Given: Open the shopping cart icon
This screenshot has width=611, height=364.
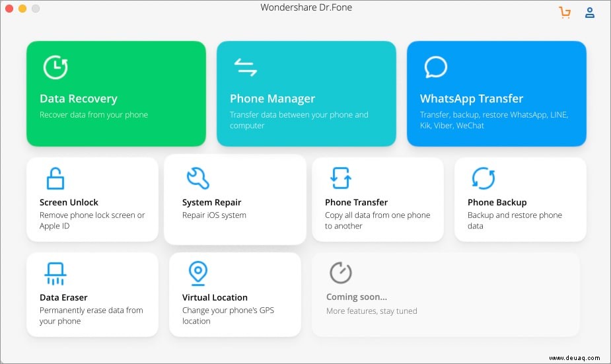Looking at the screenshot, I should coord(565,13).
